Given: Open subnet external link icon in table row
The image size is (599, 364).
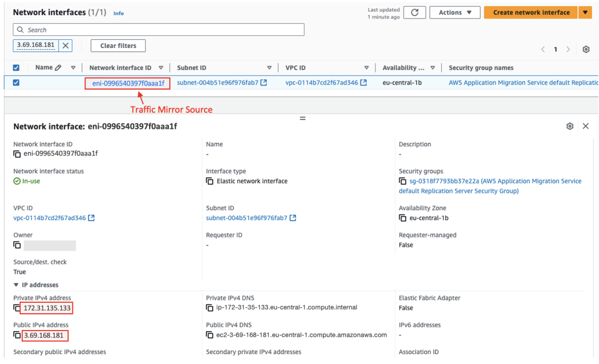Looking at the screenshot, I should click(x=263, y=83).
